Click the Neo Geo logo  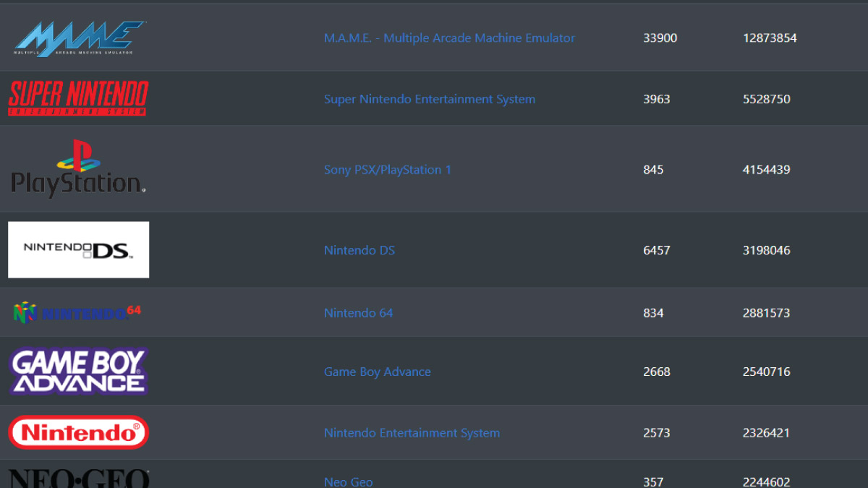click(x=78, y=479)
